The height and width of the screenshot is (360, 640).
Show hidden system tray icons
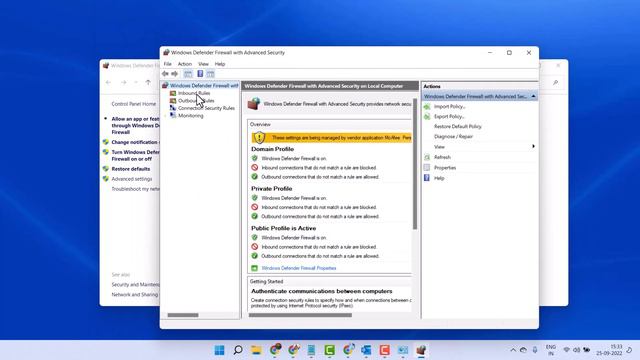513,350
